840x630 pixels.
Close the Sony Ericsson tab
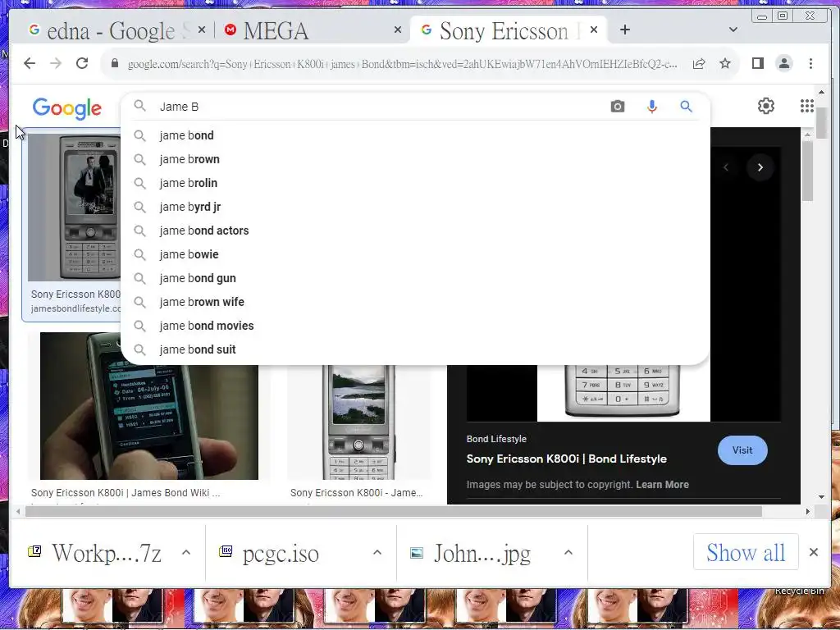click(x=594, y=30)
